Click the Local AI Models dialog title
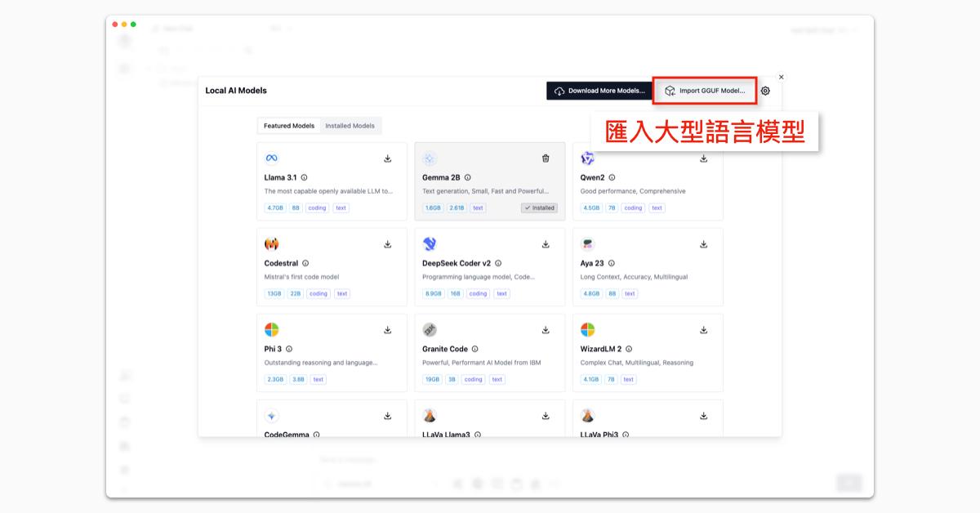This screenshot has width=980, height=513. click(x=236, y=91)
